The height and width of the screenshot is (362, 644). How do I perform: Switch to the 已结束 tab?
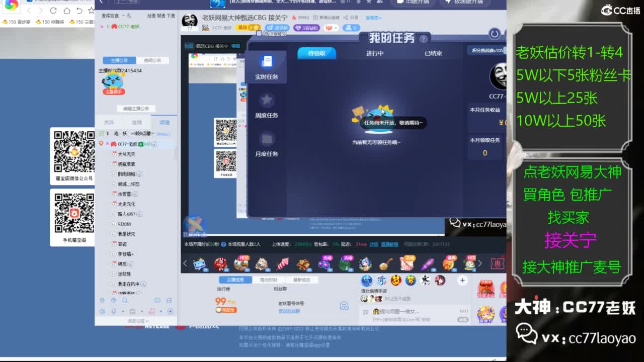(x=433, y=53)
